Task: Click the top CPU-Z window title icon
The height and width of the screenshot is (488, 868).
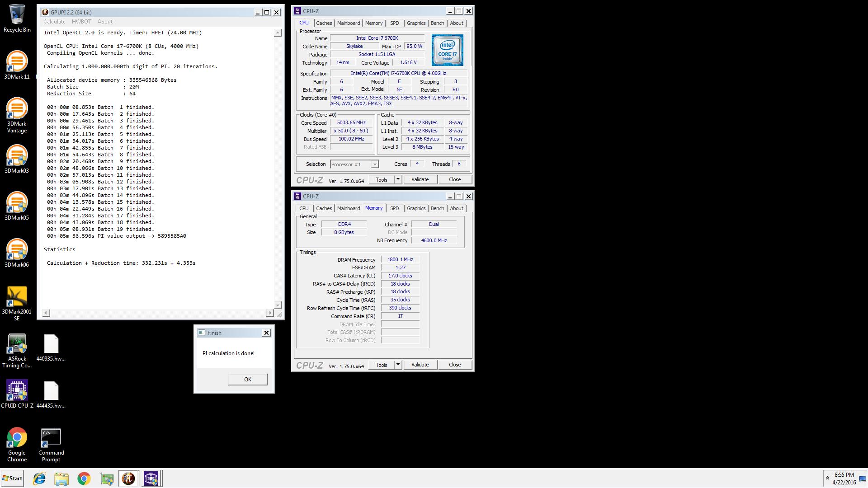Action: point(297,11)
